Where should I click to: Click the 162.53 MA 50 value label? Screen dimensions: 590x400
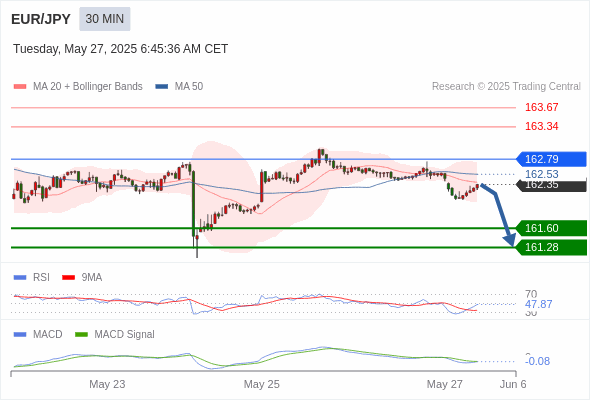pos(541,174)
